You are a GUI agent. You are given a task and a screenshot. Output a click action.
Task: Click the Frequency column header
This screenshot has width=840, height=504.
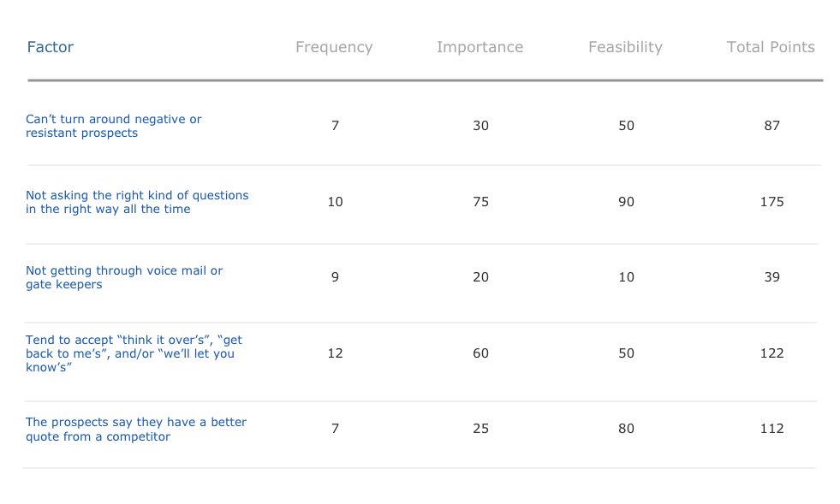pos(334,47)
